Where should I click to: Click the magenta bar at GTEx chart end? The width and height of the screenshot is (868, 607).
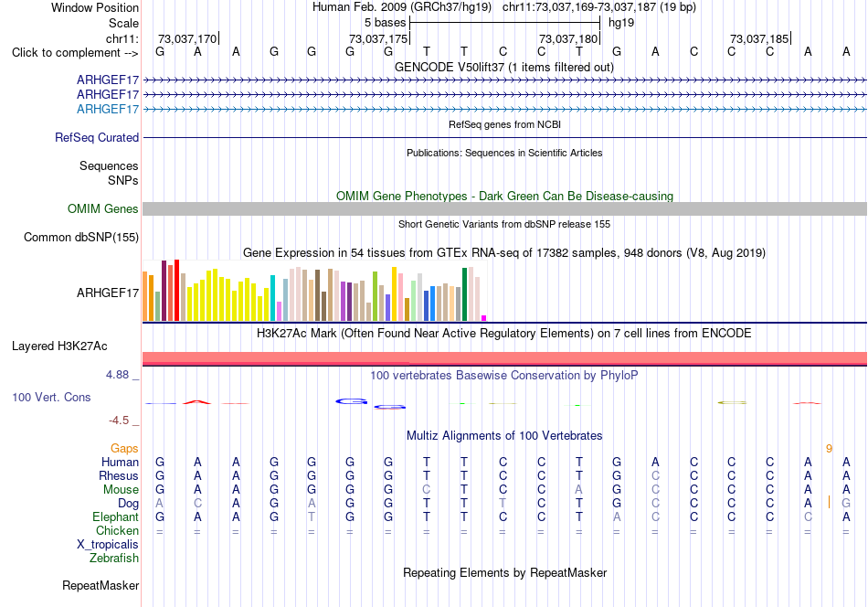click(484, 318)
